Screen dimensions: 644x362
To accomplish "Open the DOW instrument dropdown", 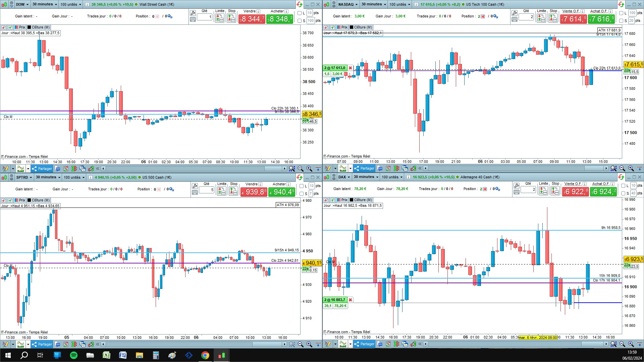I will [x=22, y=4].
